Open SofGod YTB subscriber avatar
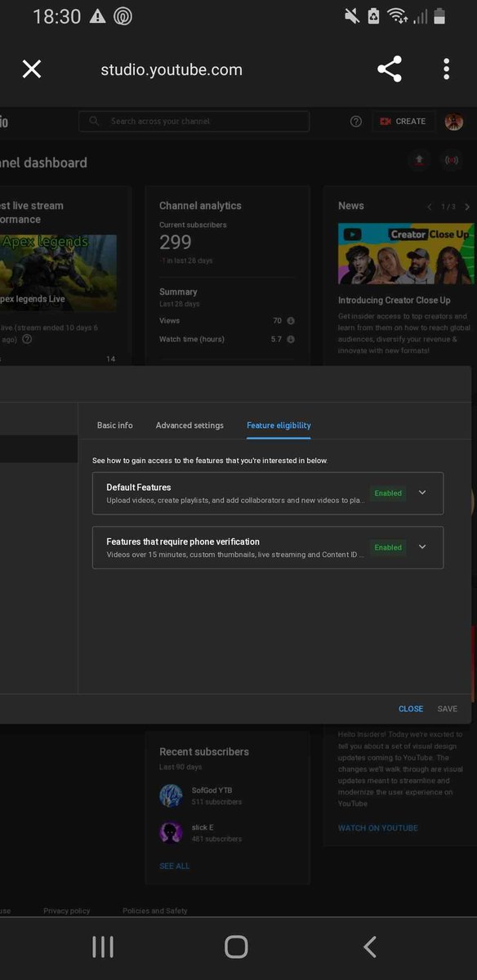This screenshot has width=477, height=980. click(171, 795)
